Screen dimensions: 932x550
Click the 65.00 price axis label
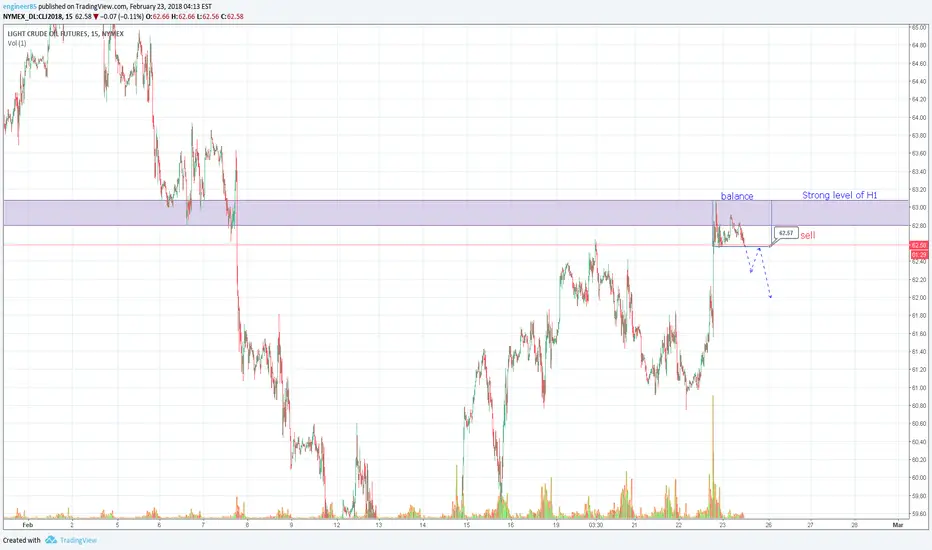point(918,27)
